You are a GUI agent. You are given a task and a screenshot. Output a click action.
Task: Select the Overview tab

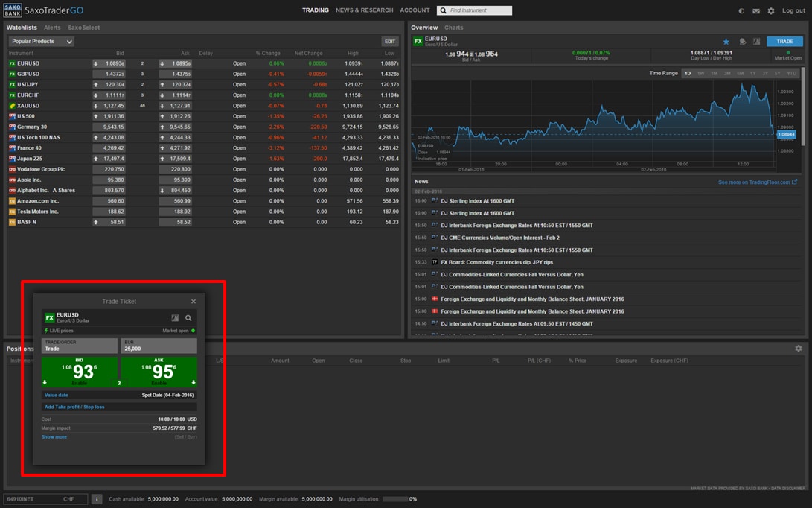tap(424, 28)
